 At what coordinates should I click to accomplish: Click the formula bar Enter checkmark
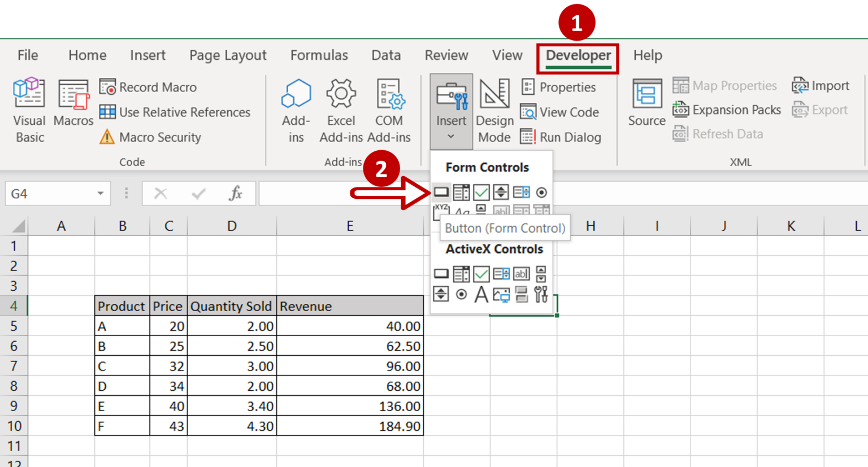pyautogui.click(x=198, y=194)
